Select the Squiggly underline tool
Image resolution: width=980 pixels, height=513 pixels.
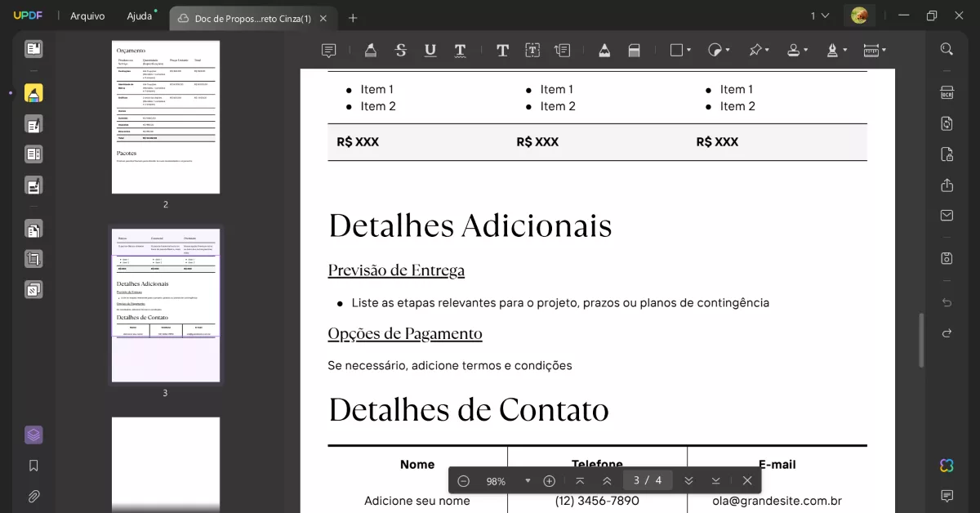460,50
